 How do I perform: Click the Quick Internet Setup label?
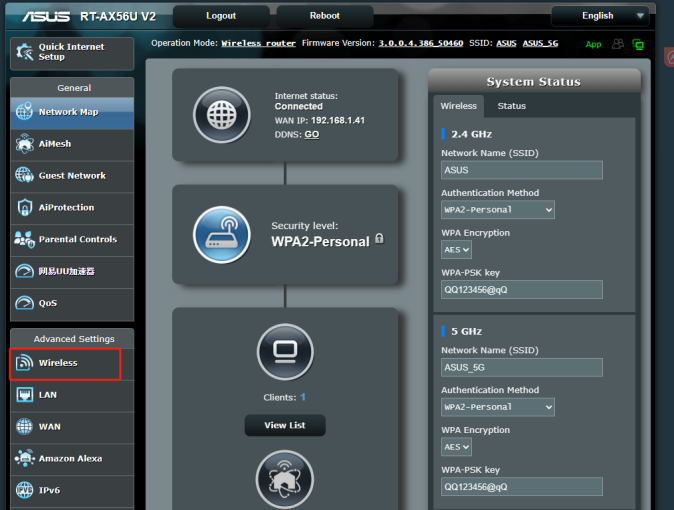click(71, 52)
